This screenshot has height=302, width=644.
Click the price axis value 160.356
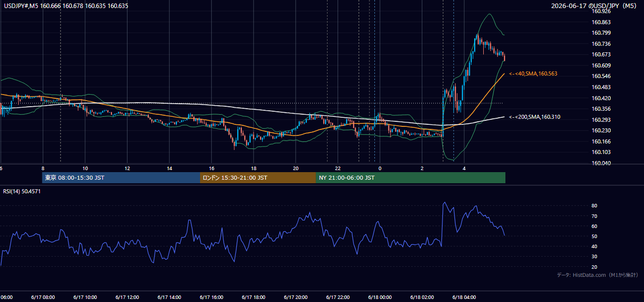[x=601, y=109]
